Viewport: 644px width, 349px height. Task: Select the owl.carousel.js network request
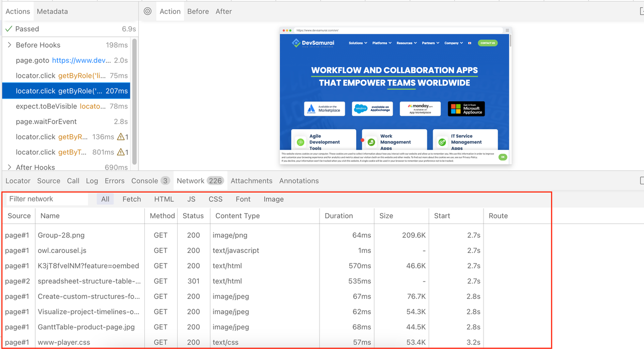276,250
